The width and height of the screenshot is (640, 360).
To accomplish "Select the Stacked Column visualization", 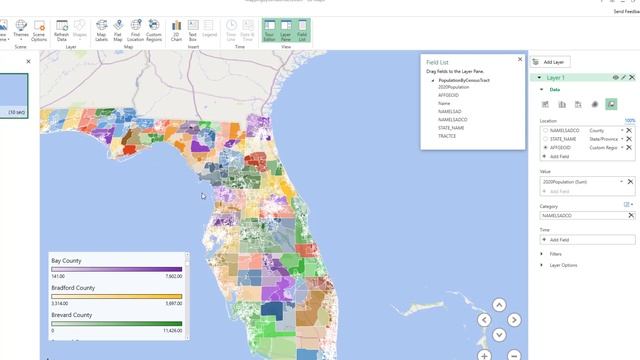I will click(x=545, y=104).
